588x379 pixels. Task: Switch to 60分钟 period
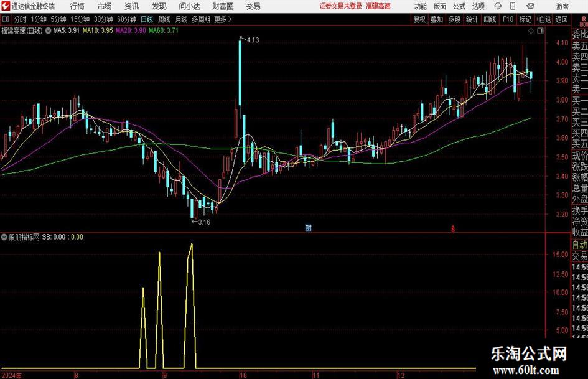127,19
